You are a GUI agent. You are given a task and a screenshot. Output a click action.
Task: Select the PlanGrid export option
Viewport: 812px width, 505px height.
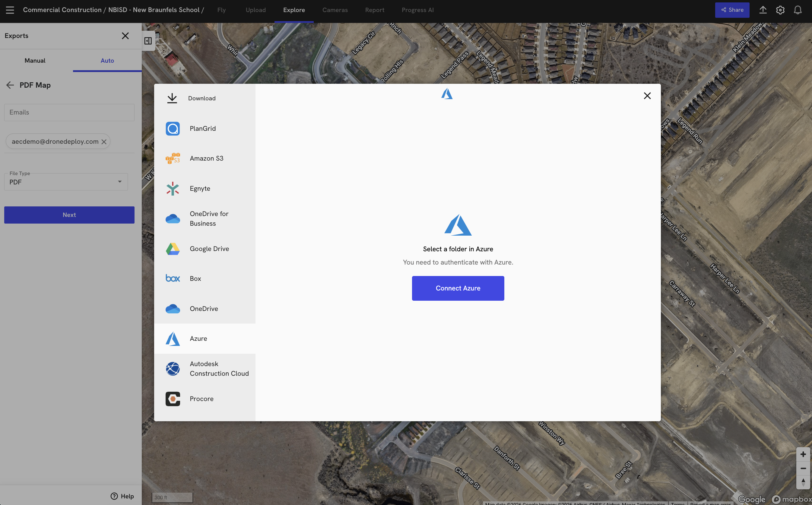click(202, 129)
